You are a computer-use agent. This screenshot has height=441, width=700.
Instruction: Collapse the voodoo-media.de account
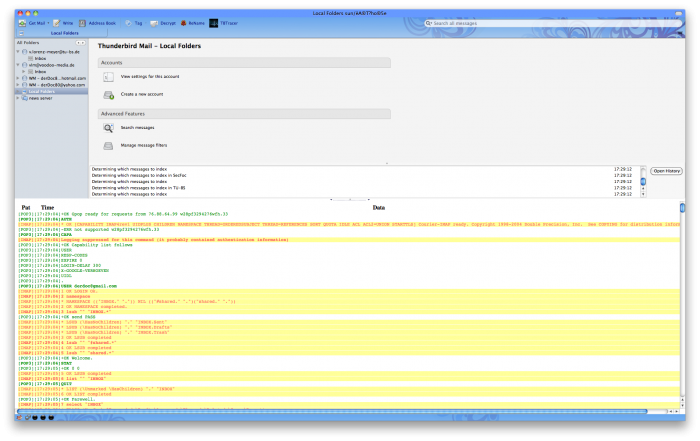pos(18,65)
